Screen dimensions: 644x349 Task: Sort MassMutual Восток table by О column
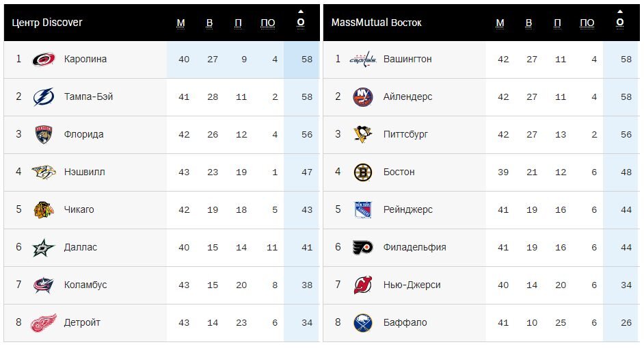pos(620,23)
